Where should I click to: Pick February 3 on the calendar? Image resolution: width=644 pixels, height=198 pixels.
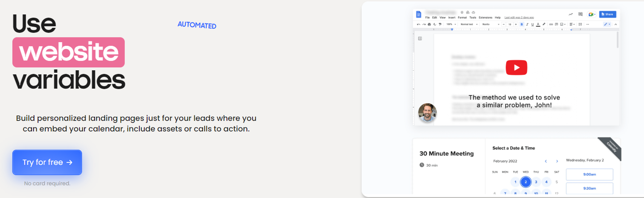pos(536,182)
